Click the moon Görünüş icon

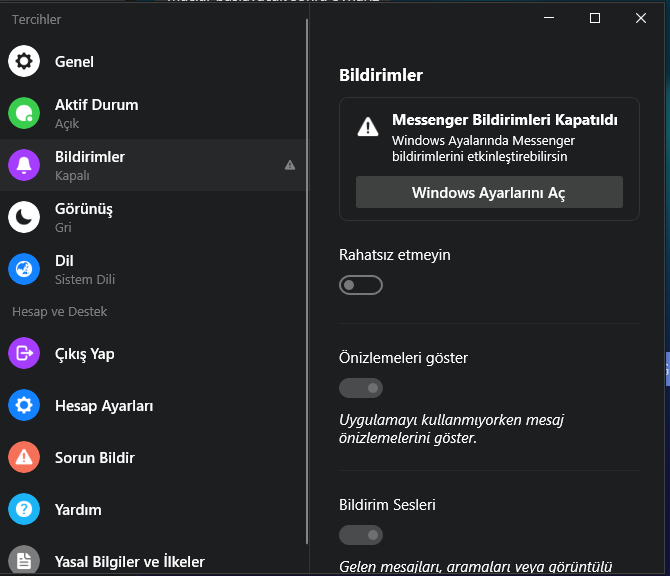(x=24, y=217)
